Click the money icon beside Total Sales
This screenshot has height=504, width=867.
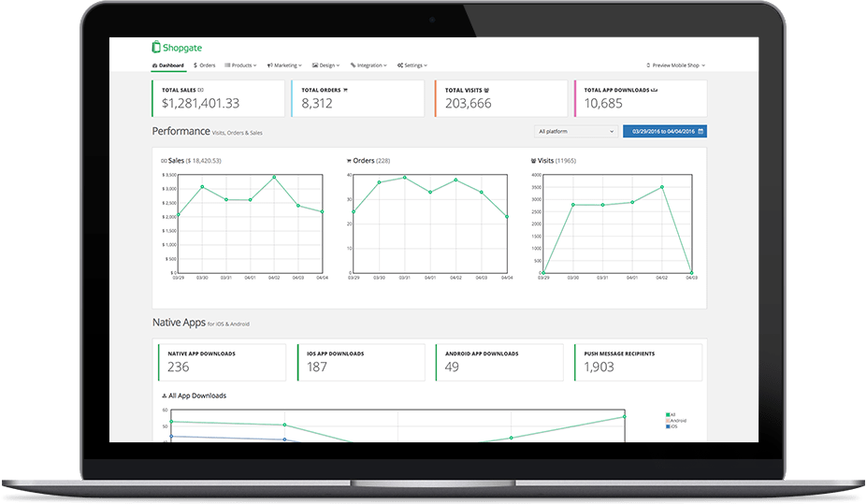[200, 90]
